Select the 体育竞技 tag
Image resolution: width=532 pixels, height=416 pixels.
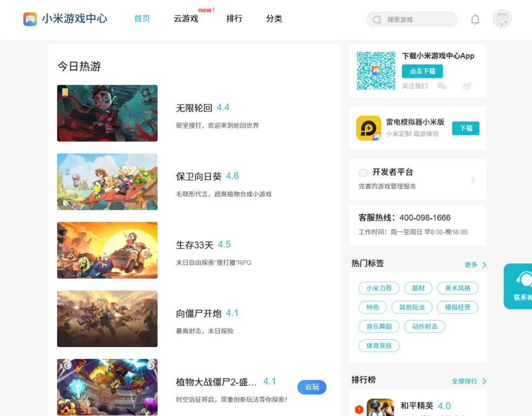click(379, 346)
